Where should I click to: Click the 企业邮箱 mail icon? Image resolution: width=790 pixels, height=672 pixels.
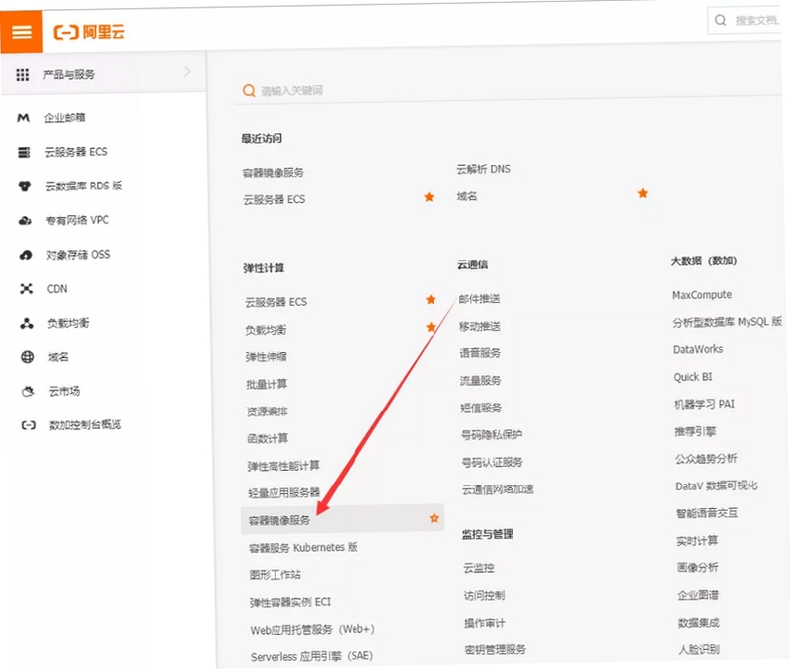[x=23, y=118]
